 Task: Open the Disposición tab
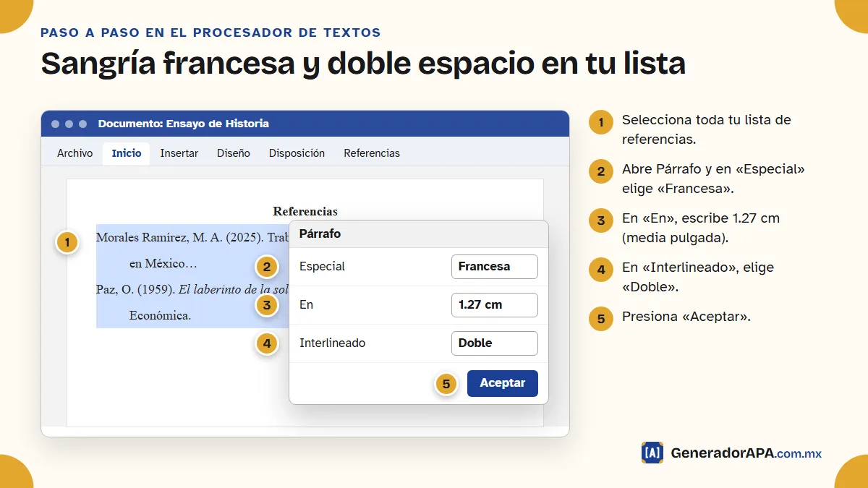tap(297, 153)
